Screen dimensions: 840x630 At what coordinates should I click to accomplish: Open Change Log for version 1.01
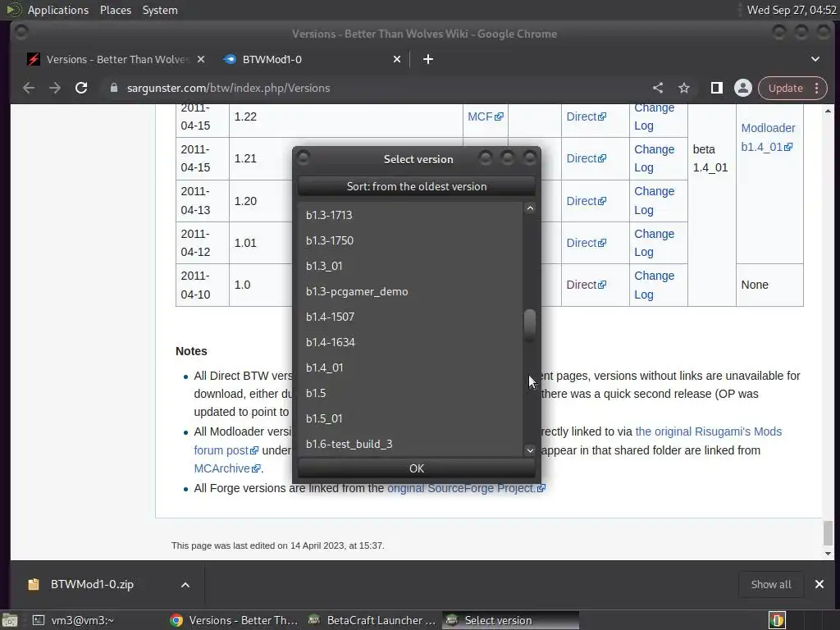click(x=654, y=243)
